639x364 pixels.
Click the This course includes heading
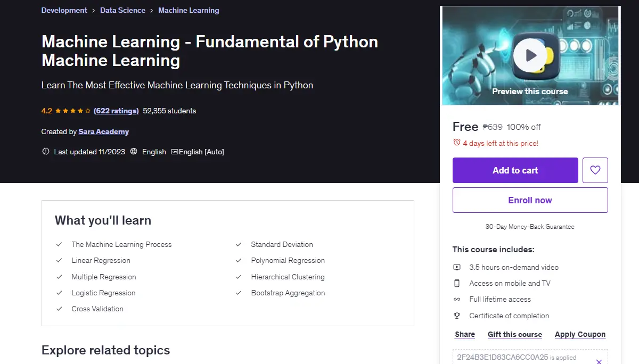(x=494, y=249)
